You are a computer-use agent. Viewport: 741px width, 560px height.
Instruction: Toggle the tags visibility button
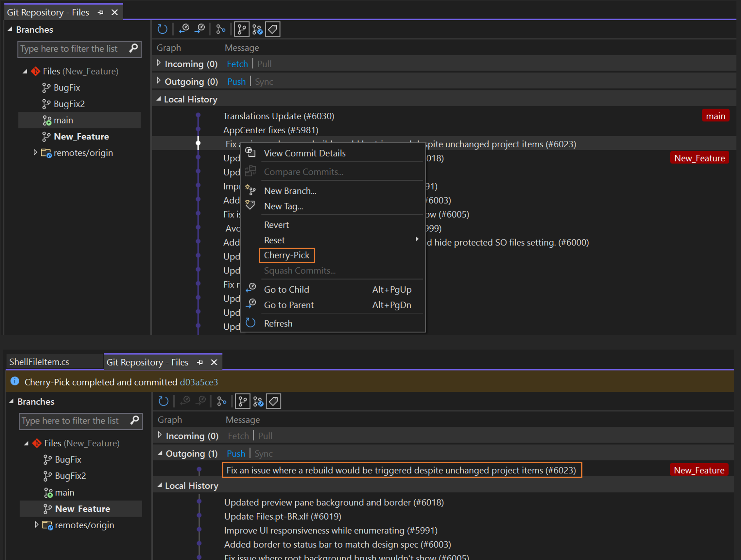pos(272,29)
